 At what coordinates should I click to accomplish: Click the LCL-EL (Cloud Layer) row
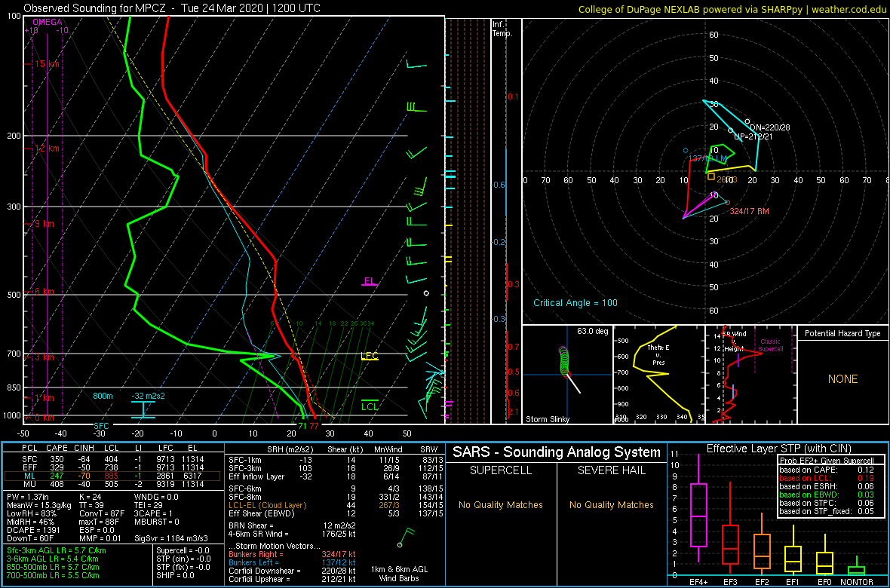(x=336, y=504)
